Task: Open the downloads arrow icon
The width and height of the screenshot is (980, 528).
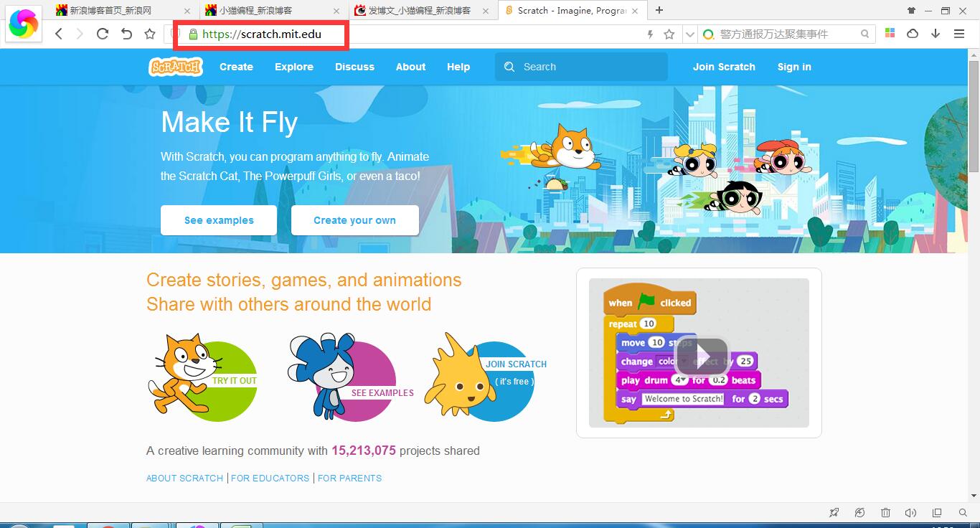Action: [x=936, y=34]
